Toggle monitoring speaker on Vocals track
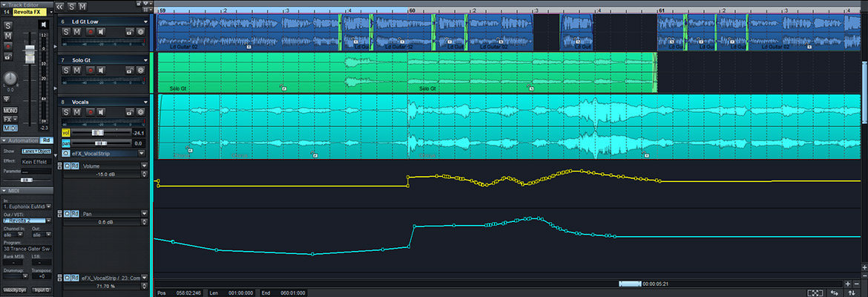This screenshot has width=868, height=297. coord(101,112)
